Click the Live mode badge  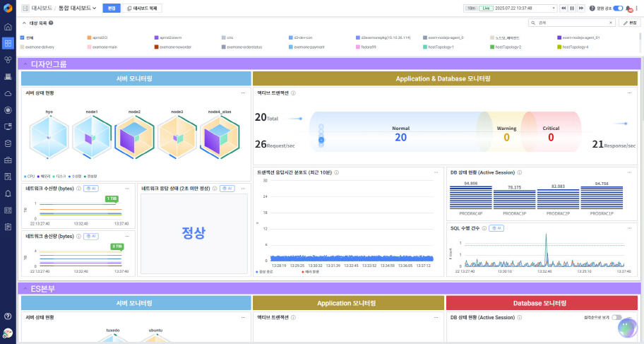coord(486,8)
